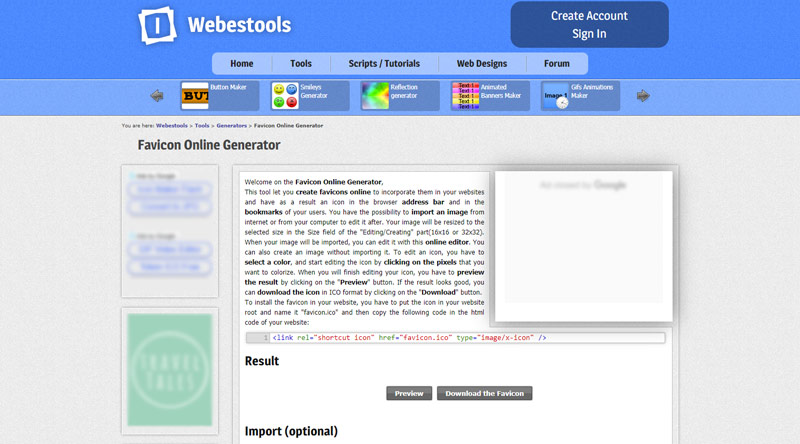This screenshot has width=800, height=444.
Task: Click the Favicon Online Generator breadcrumb text
Action: 288,126
